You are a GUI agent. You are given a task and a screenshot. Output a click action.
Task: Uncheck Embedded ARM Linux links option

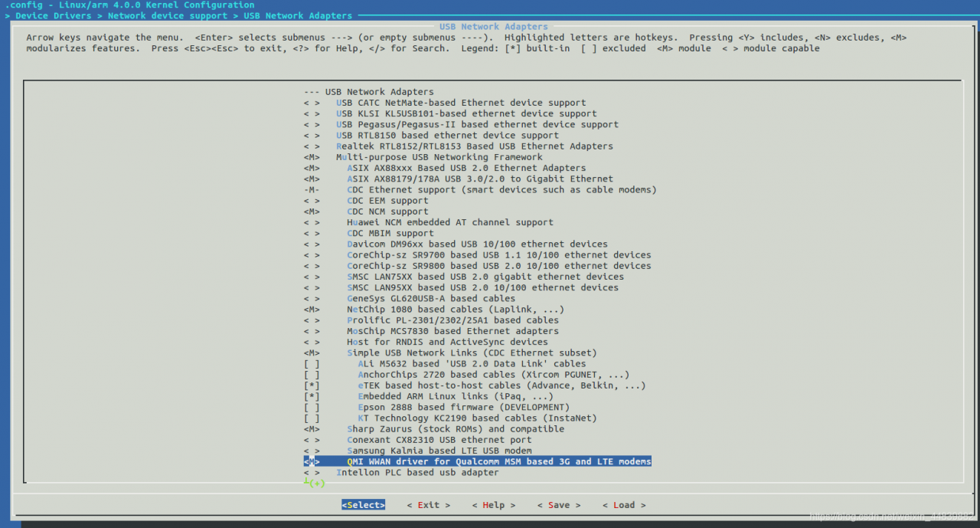[312, 396]
